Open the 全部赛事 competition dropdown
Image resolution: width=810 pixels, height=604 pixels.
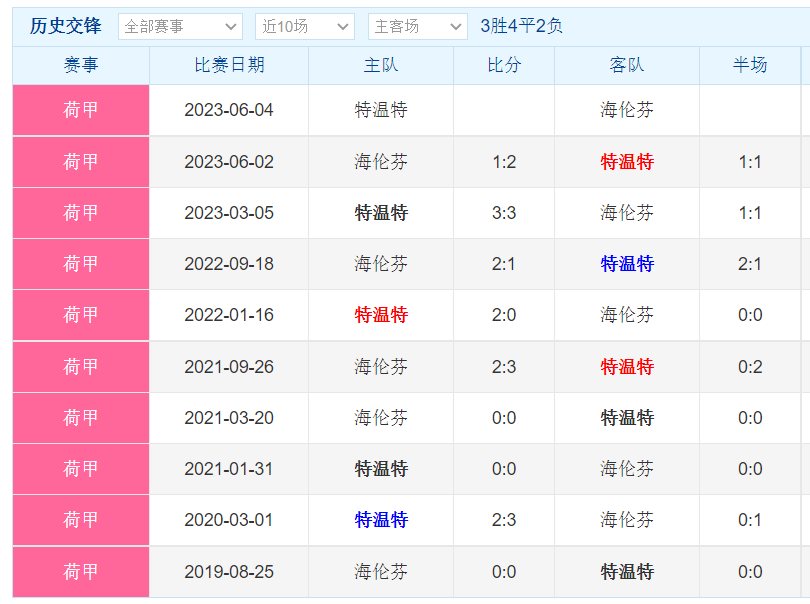180,26
